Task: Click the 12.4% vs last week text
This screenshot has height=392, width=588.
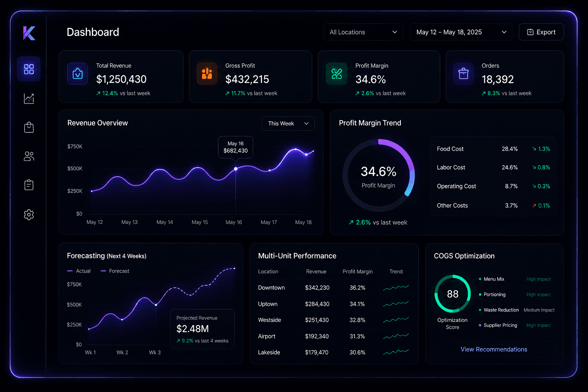Action: click(123, 93)
